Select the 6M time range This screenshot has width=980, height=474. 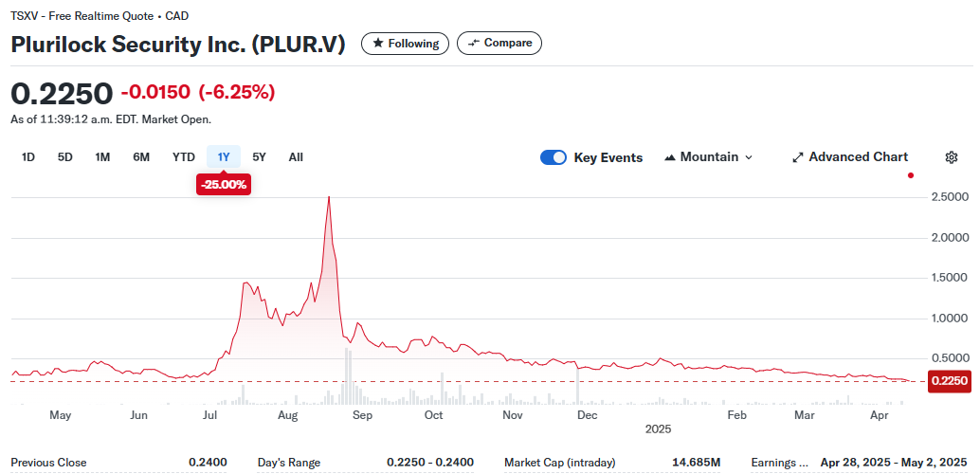pyautogui.click(x=141, y=157)
